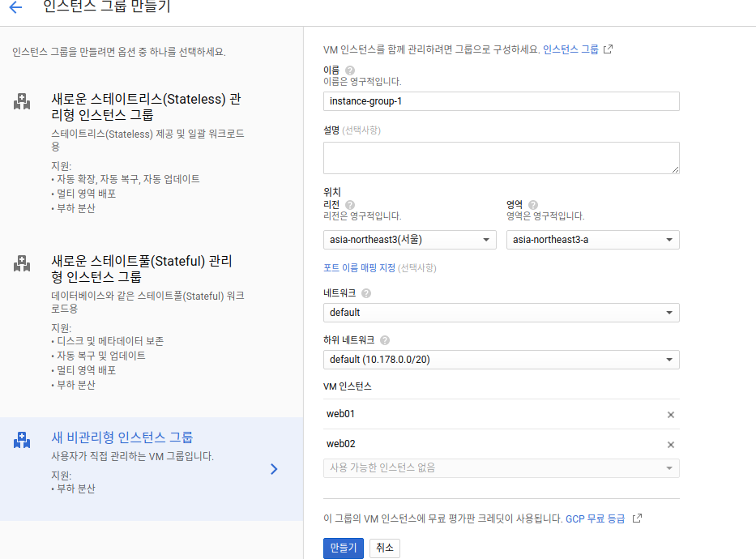Click the 인스턴스 그룹 만들기 page title

click(x=107, y=6)
